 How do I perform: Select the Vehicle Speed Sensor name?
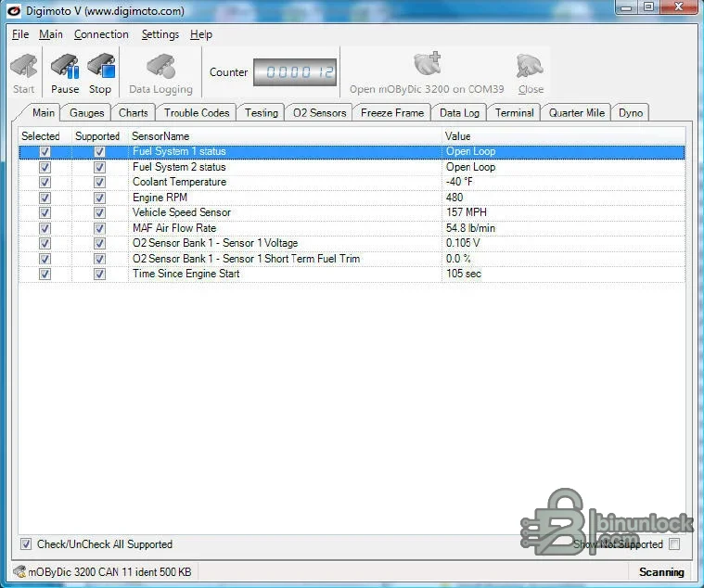pyautogui.click(x=182, y=212)
